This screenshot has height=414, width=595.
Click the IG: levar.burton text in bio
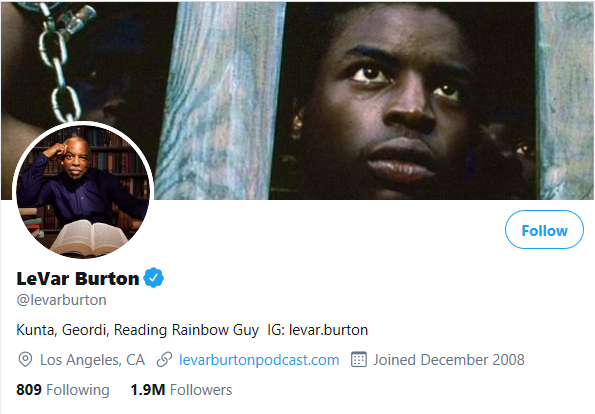[x=318, y=330]
